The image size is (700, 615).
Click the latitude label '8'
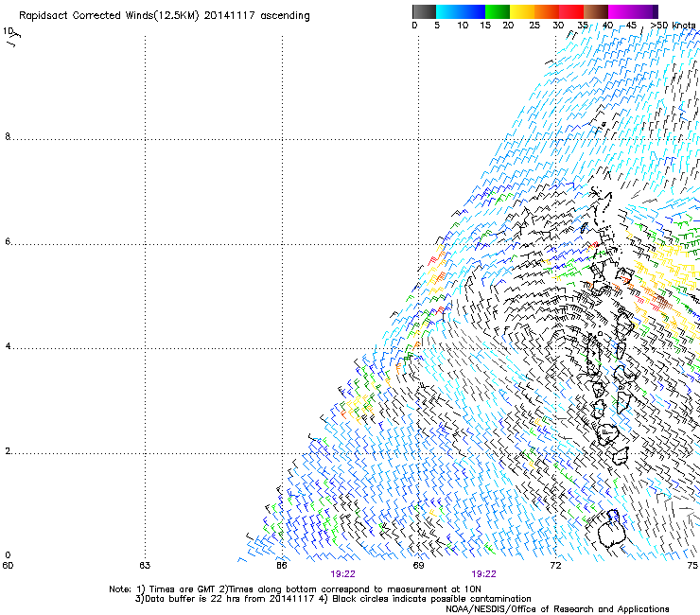pyautogui.click(x=8, y=136)
